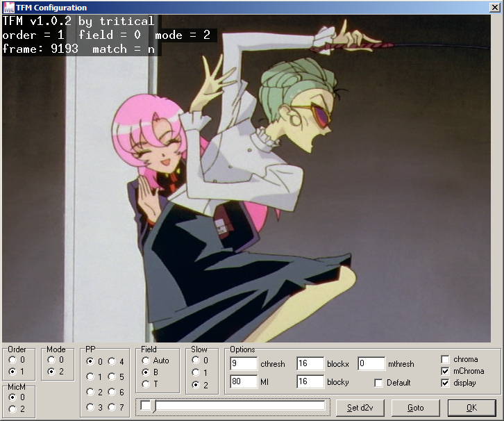
Task: Select Order radio button 1
Action: point(12,372)
